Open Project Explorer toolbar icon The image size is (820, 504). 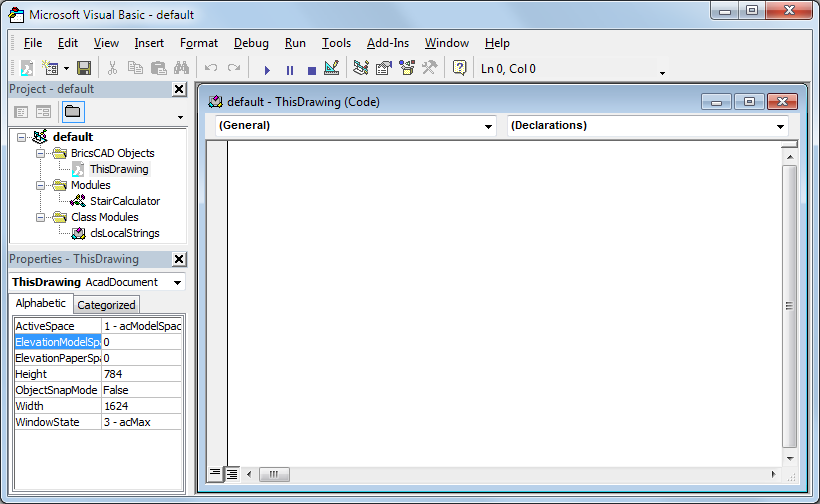pos(361,68)
